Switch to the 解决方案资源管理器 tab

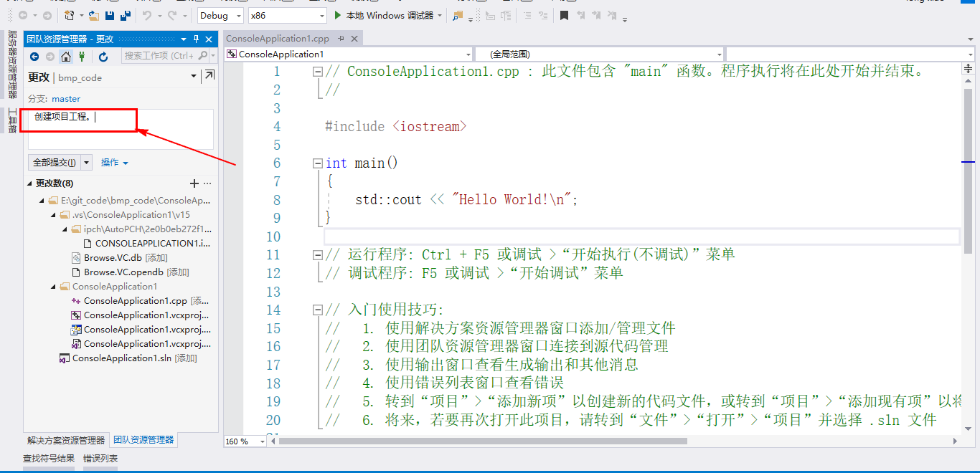pyautogui.click(x=66, y=440)
